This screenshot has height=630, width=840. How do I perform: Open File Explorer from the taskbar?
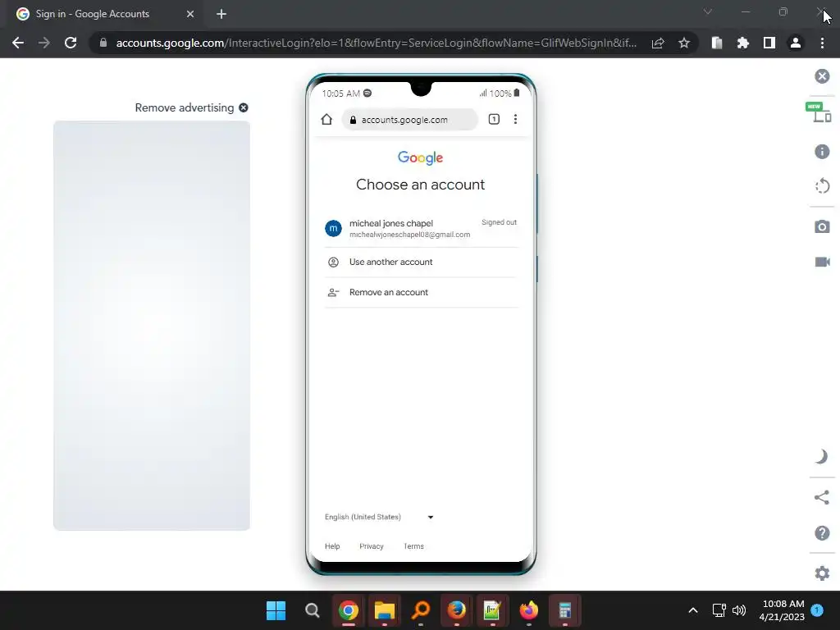(385, 610)
